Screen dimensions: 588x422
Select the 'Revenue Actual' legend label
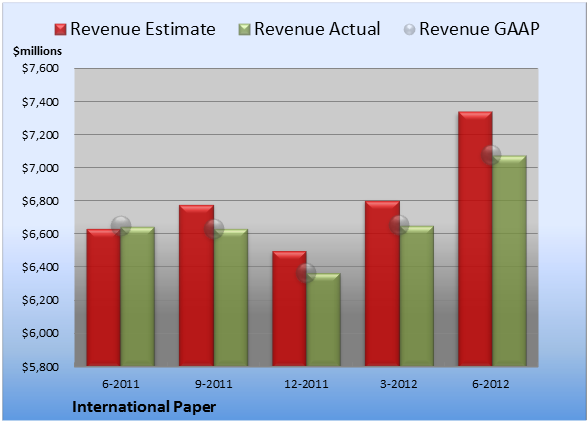(317, 29)
